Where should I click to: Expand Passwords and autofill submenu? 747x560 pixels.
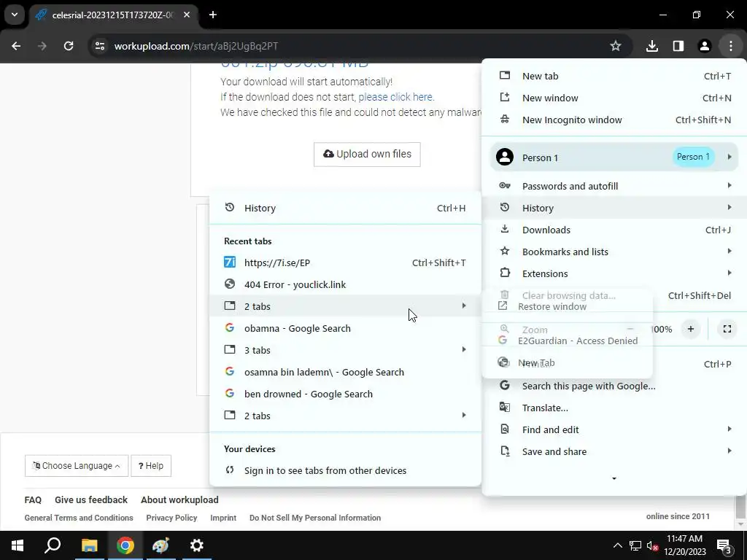(614, 186)
